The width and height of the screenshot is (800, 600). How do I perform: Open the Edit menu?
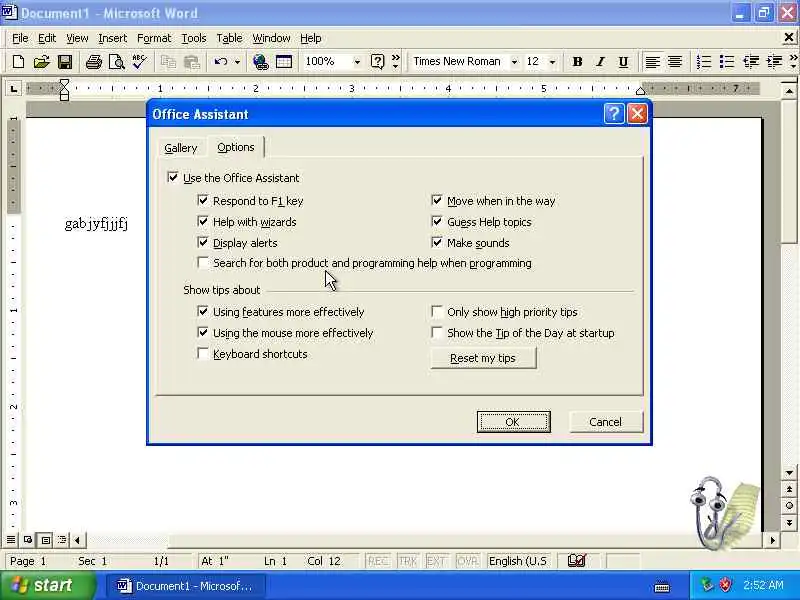[47, 38]
